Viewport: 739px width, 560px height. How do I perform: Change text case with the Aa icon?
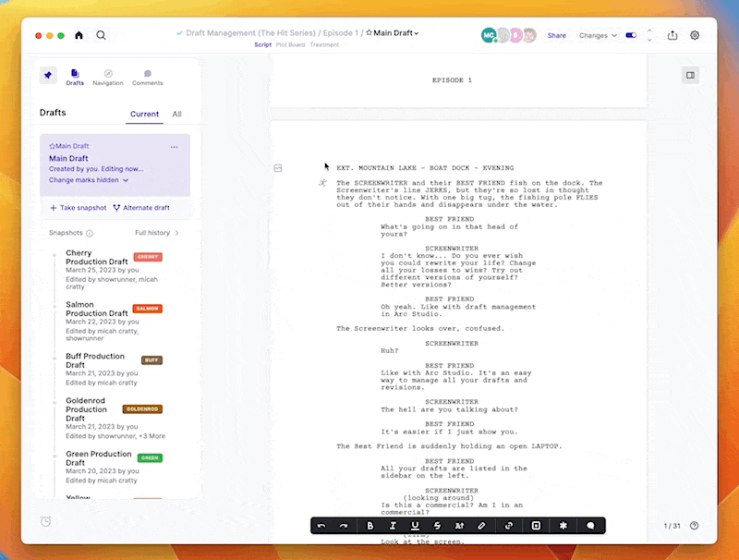click(x=459, y=526)
